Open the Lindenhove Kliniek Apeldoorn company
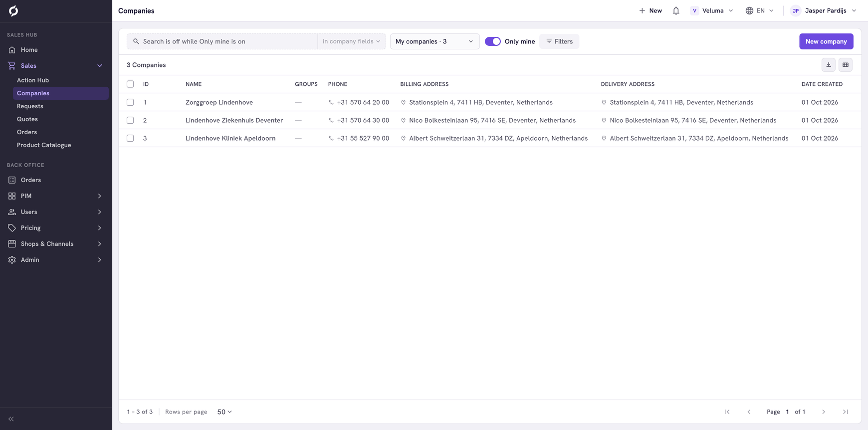 click(230, 138)
